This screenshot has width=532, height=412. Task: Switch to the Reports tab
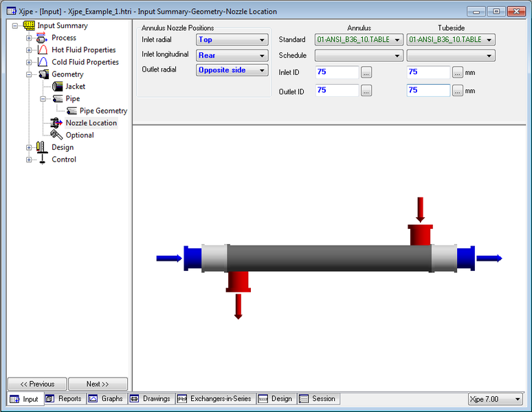[64, 399]
